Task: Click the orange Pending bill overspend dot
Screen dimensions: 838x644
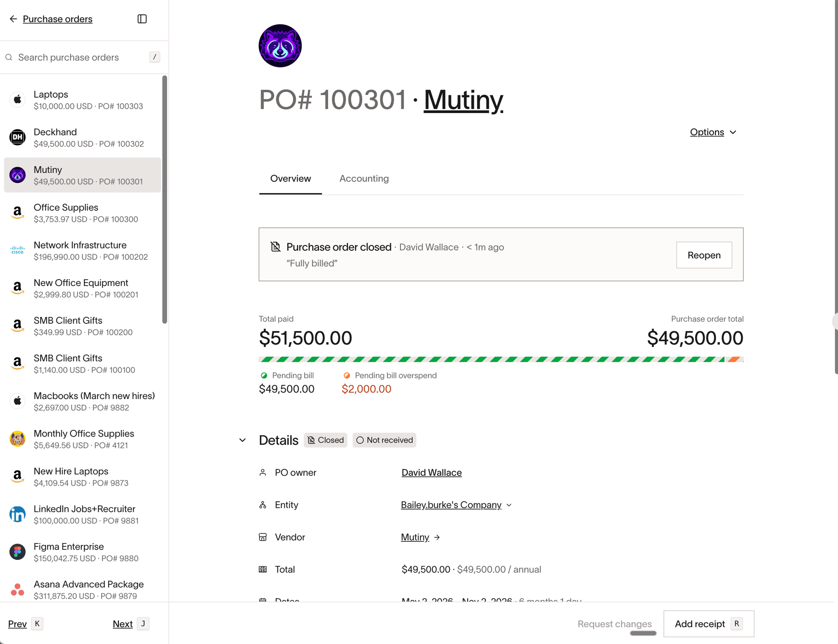Action: coord(347,376)
